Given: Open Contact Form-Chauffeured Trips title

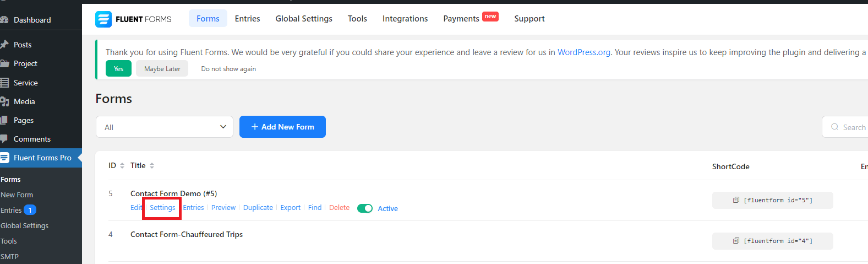Looking at the screenshot, I should (187, 234).
